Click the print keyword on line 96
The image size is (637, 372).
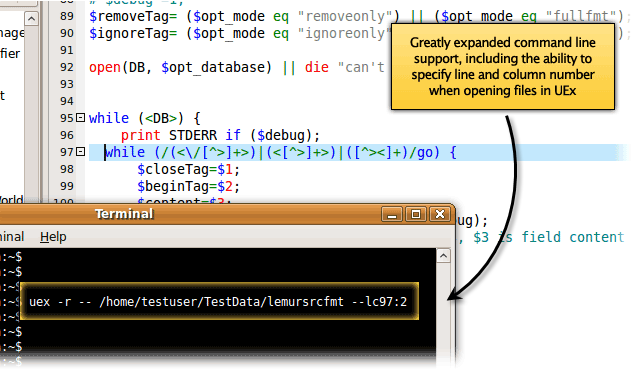tap(141, 135)
